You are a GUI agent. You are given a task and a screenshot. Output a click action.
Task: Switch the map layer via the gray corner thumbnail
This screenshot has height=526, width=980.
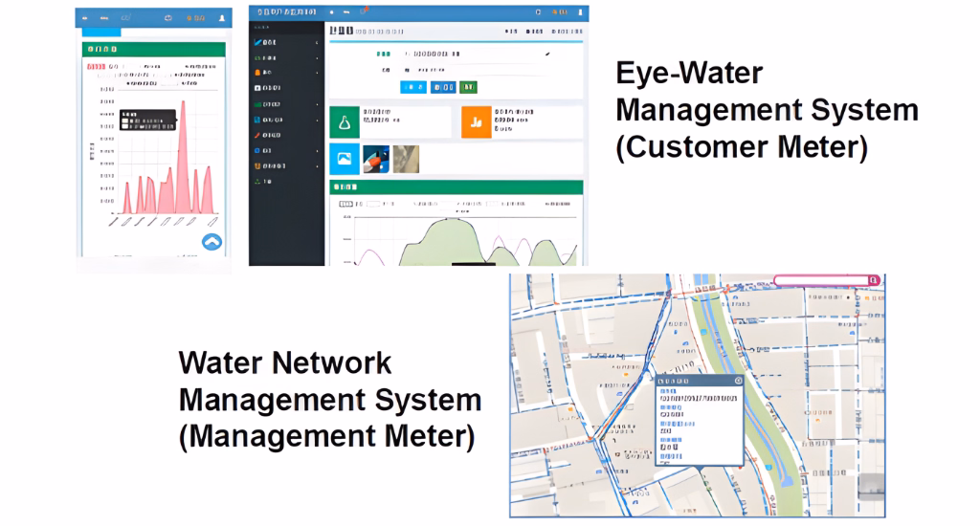coord(872,486)
